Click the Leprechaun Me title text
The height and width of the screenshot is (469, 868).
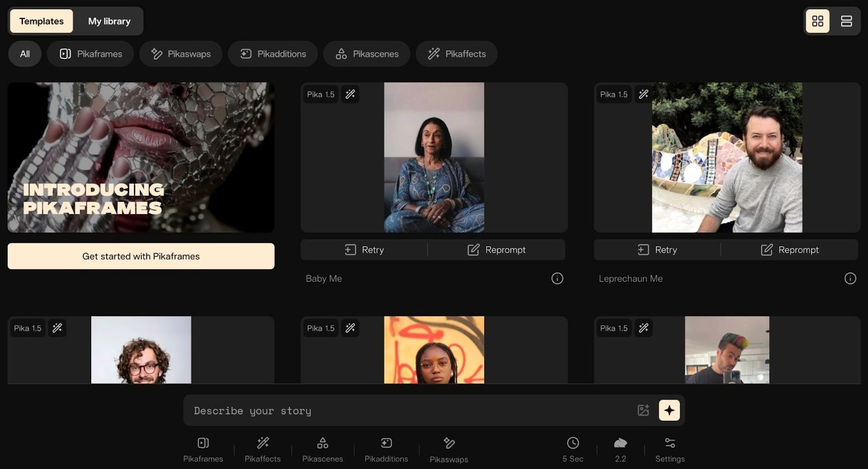point(631,278)
